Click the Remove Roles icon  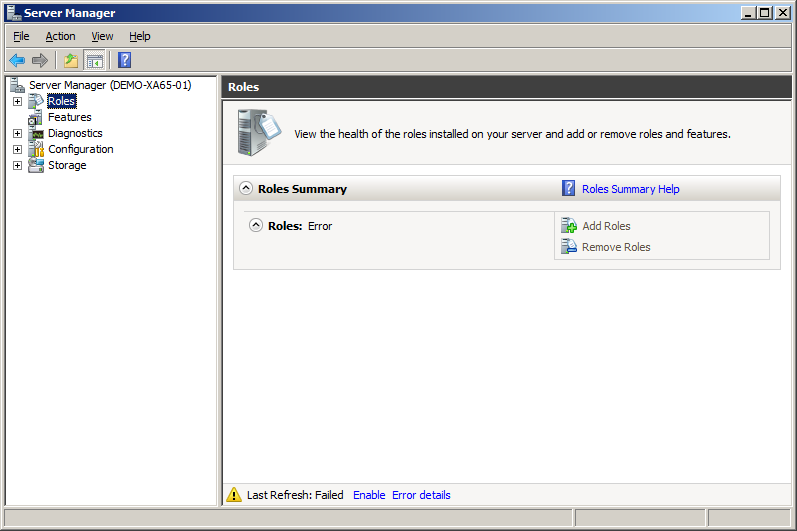(x=569, y=246)
